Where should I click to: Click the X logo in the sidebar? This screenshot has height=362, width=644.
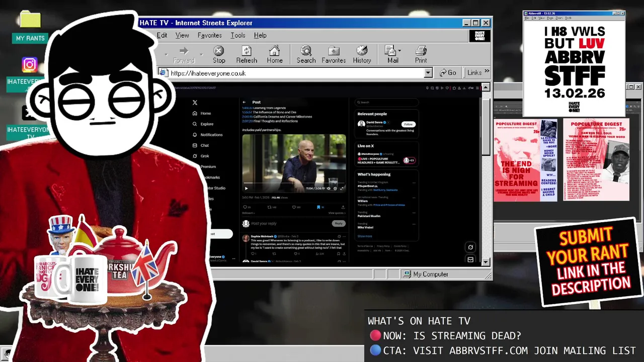coord(195,103)
